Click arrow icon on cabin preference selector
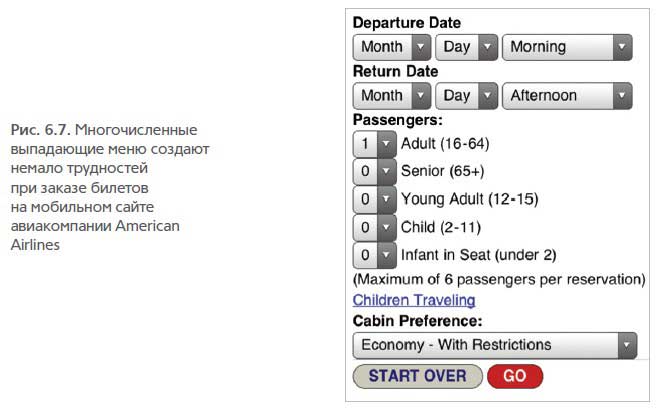 point(627,345)
